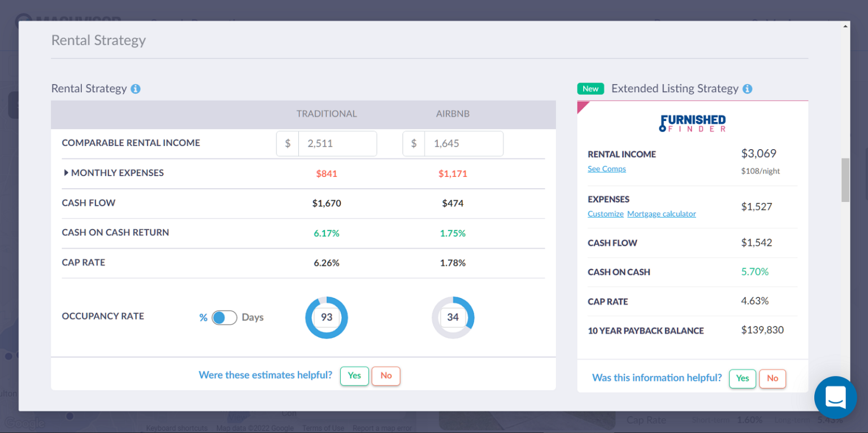Viewport: 868px width, 433px height.
Task: Click the Google logo on the map
Action: tap(25, 423)
